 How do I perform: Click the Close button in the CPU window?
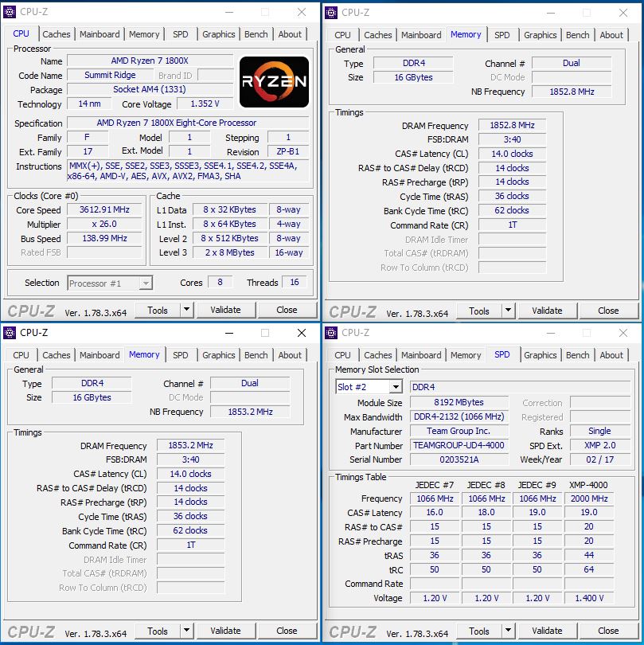click(287, 310)
